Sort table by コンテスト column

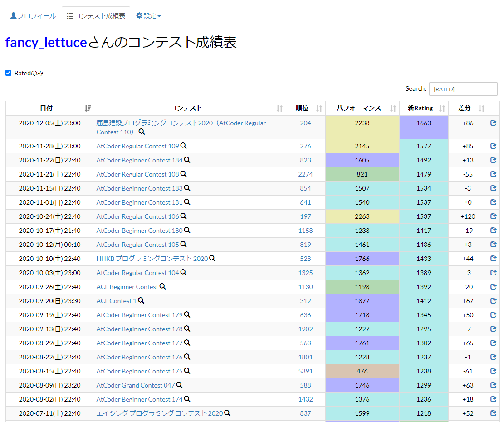tap(190, 108)
